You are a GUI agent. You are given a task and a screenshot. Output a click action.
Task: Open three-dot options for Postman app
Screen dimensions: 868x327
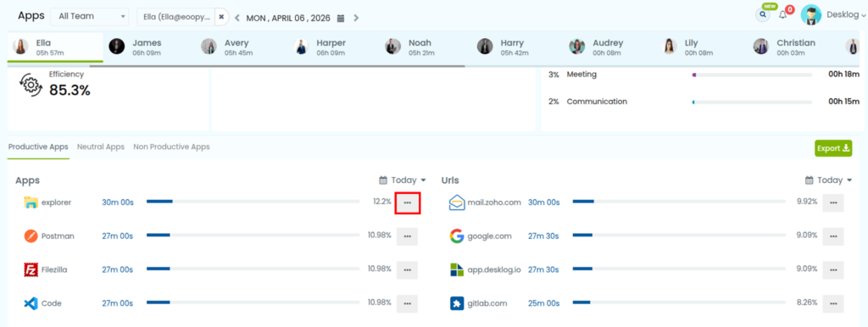click(x=408, y=236)
